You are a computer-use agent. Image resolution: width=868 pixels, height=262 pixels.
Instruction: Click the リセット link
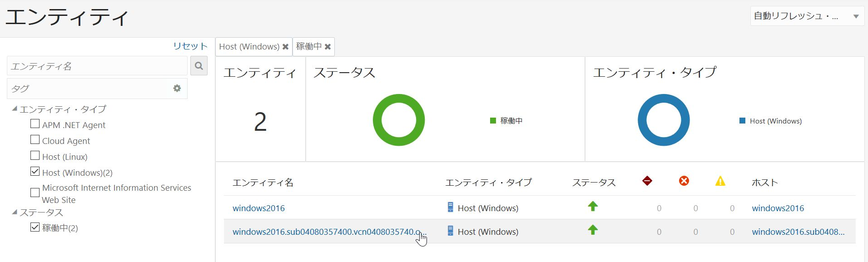pos(190,46)
